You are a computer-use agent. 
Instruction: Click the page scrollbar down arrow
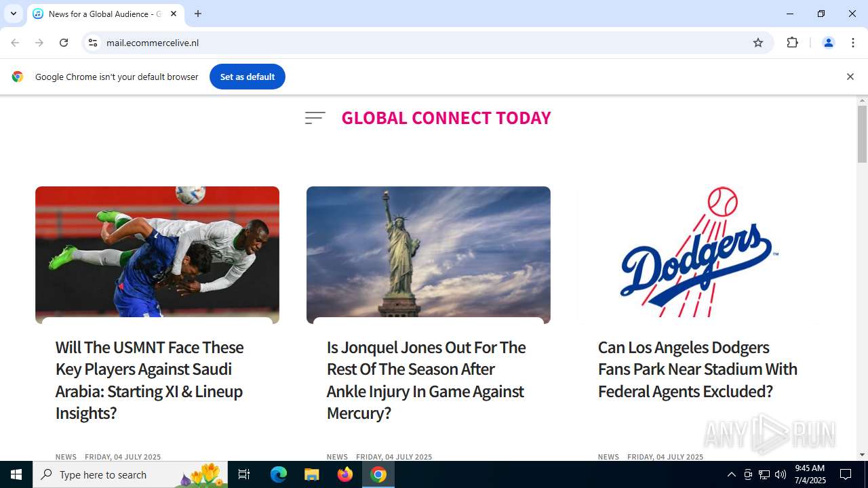pos(862,455)
